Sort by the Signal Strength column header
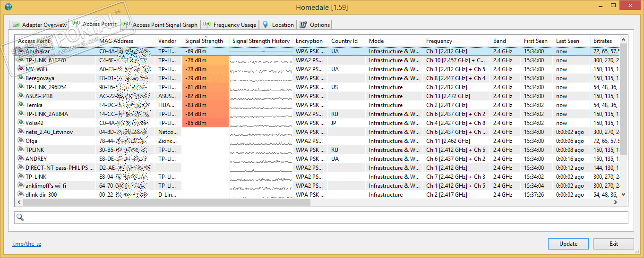The width and height of the screenshot is (644, 258). click(206, 41)
